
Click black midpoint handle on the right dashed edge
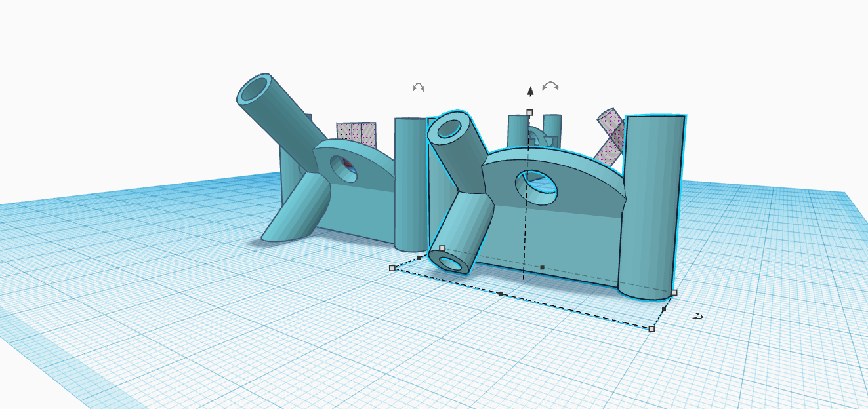pos(664,309)
